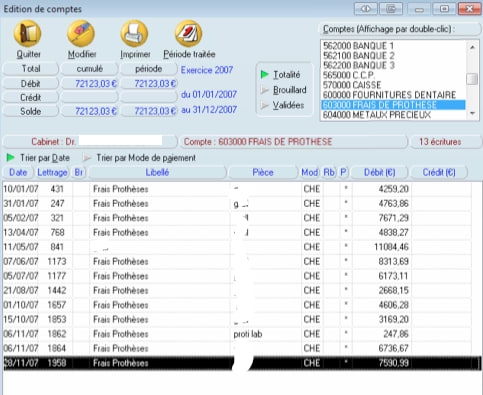The image size is (483, 395).
Task: Sort by the Date column header
Action: coord(18,172)
